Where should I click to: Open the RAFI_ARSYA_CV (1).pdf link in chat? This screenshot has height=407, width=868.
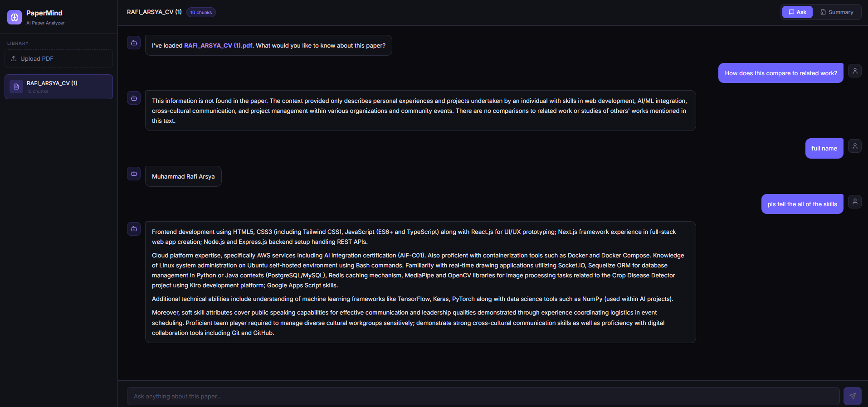(218, 45)
